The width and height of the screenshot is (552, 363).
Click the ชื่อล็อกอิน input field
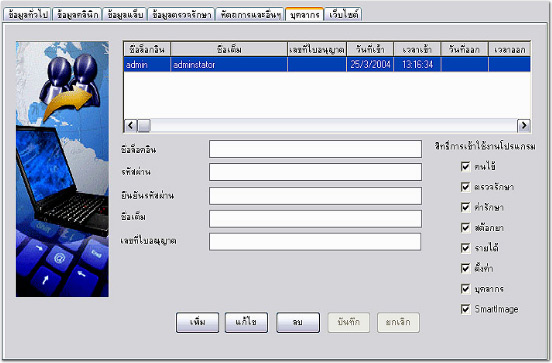click(315, 149)
